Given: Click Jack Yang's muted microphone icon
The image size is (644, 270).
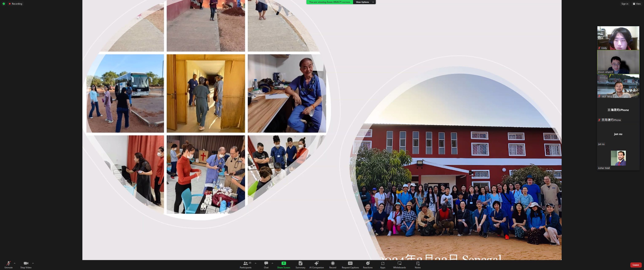Looking at the screenshot, I should 599,96.
